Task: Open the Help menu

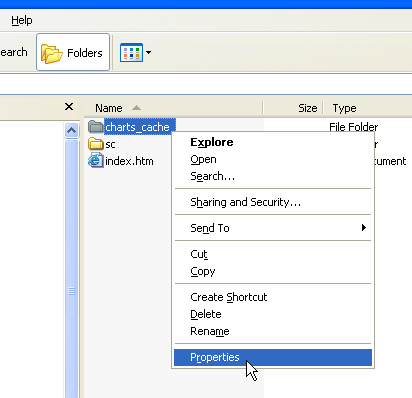Action: [22, 20]
